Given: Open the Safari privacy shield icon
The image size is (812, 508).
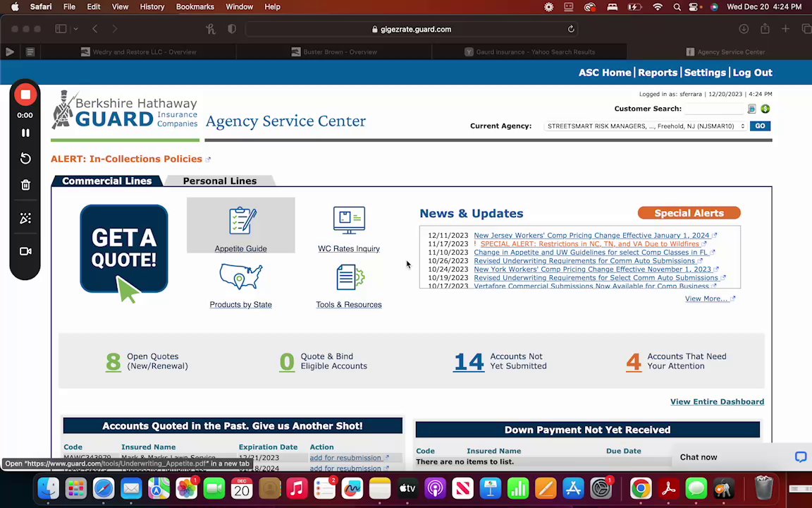Looking at the screenshot, I should 232,29.
